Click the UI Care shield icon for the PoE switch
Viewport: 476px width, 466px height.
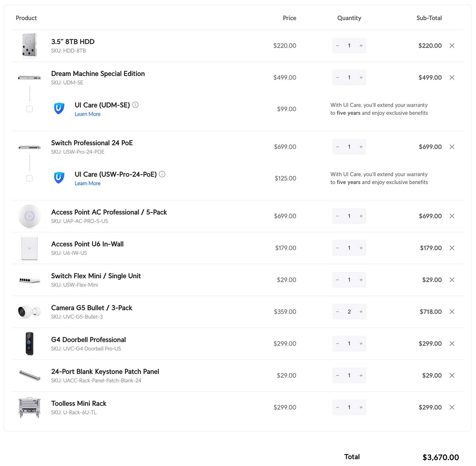click(x=59, y=178)
